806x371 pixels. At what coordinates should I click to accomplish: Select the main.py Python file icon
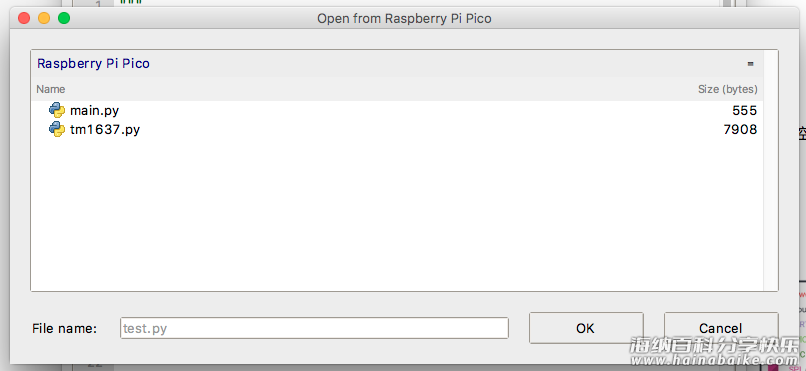(x=57, y=110)
